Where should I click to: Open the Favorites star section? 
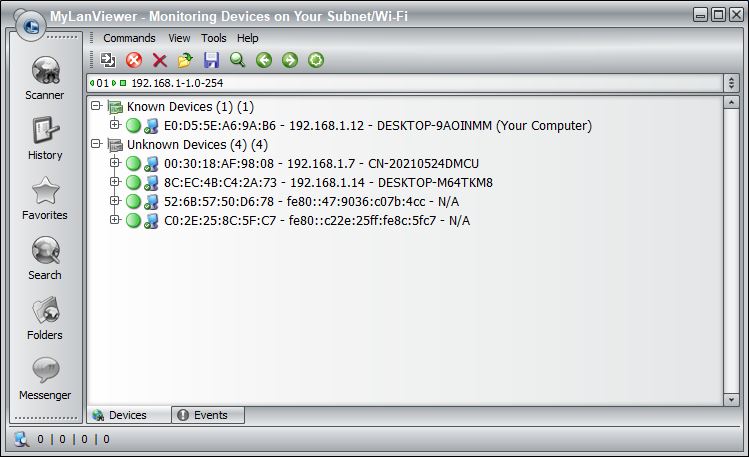(45, 198)
